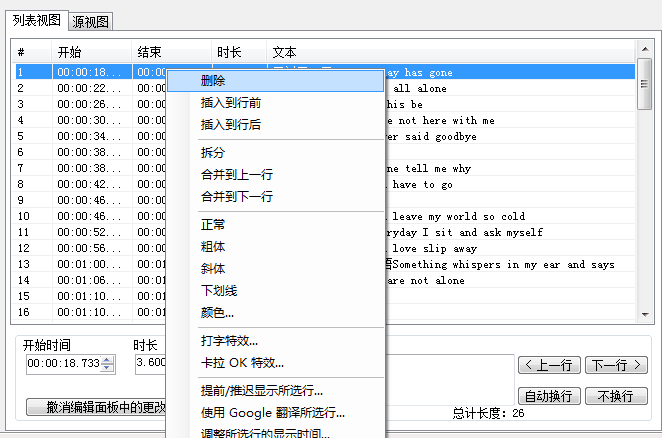Apply 正常 style from the menu

tap(275, 224)
